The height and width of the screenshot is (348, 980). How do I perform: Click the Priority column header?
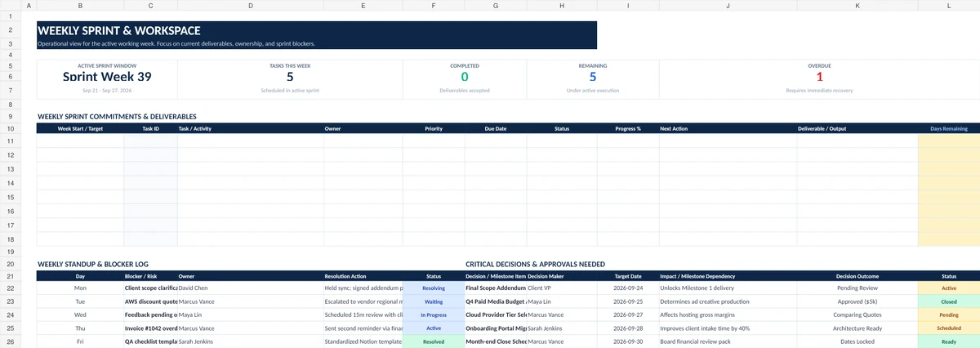click(434, 128)
